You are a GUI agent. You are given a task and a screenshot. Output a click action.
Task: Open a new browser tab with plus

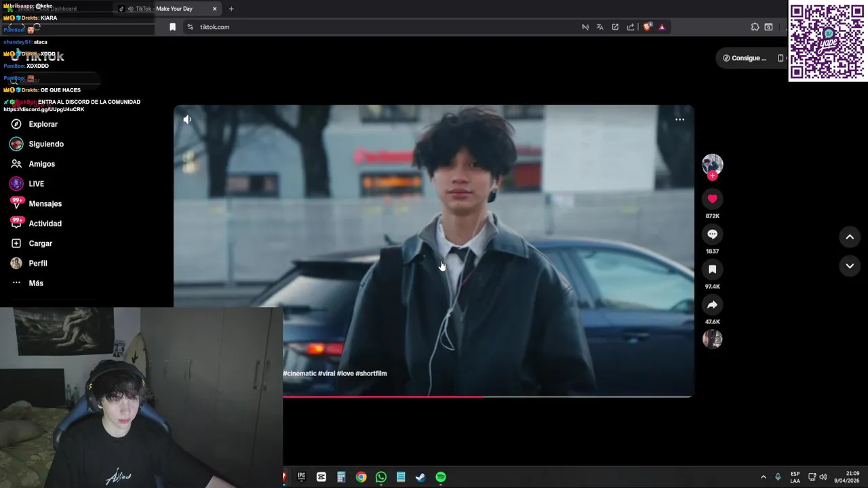tap(231, 9)
